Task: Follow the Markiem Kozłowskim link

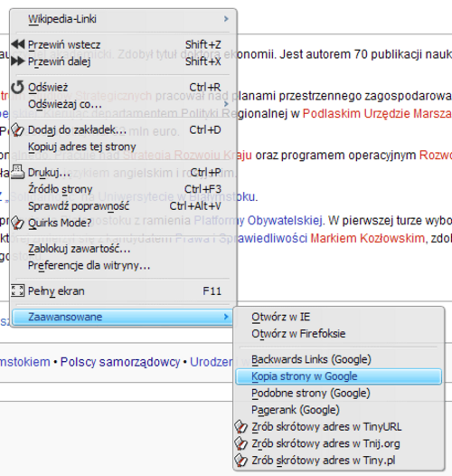Action: (x=367, y=238)
